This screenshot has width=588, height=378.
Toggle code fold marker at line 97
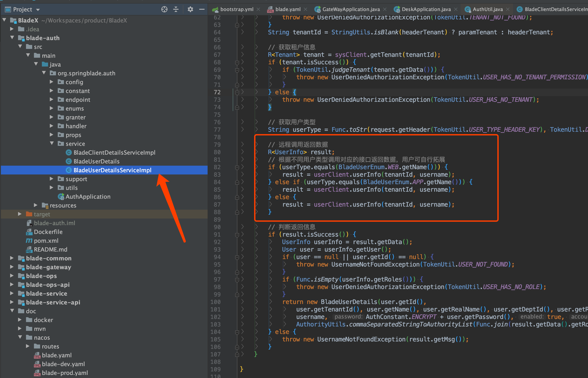pos(237,280)
